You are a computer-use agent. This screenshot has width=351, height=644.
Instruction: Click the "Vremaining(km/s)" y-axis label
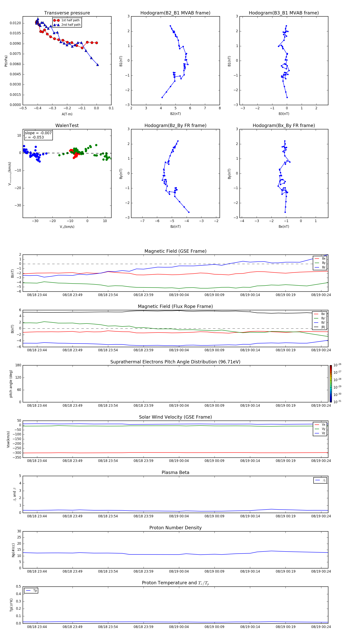point(10,173)
